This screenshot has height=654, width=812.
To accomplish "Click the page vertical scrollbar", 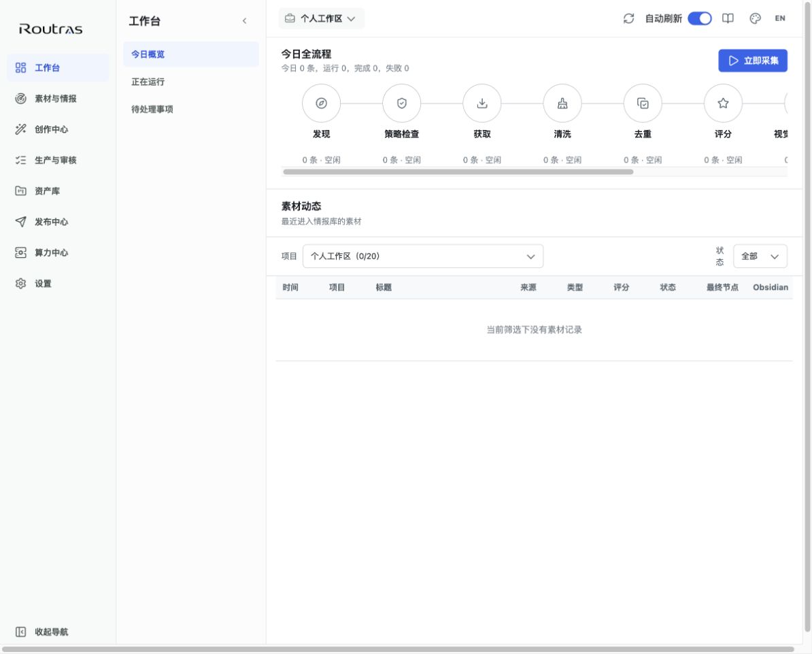I will (x=807, y=316).
